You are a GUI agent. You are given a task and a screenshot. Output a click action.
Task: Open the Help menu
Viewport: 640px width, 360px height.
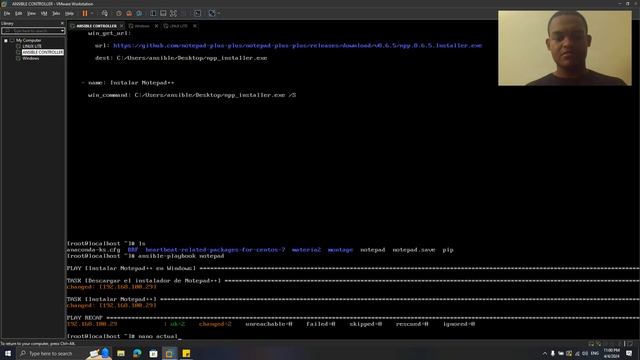click(69, 13)
